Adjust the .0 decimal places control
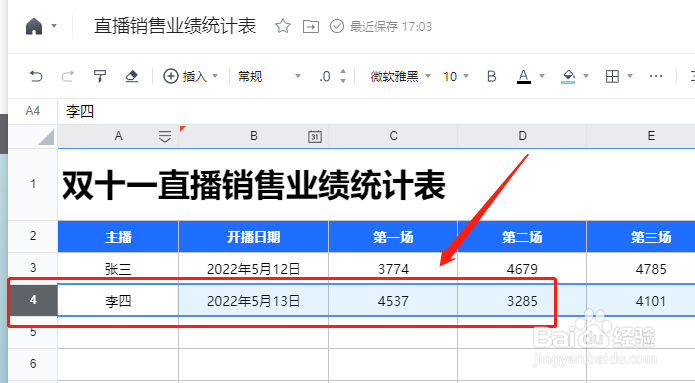 tap(325, 77)
